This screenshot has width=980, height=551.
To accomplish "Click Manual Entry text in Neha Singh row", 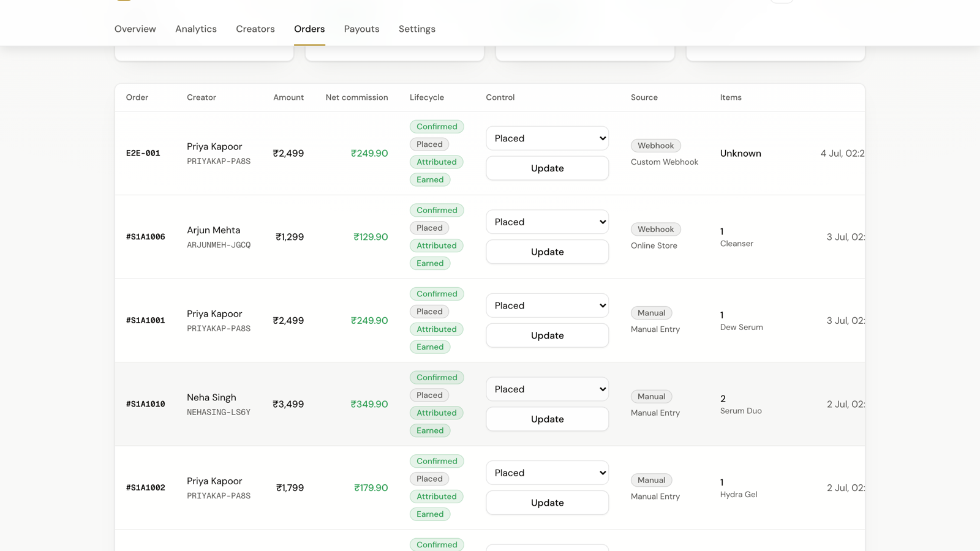I will click(x=655, y=413).
